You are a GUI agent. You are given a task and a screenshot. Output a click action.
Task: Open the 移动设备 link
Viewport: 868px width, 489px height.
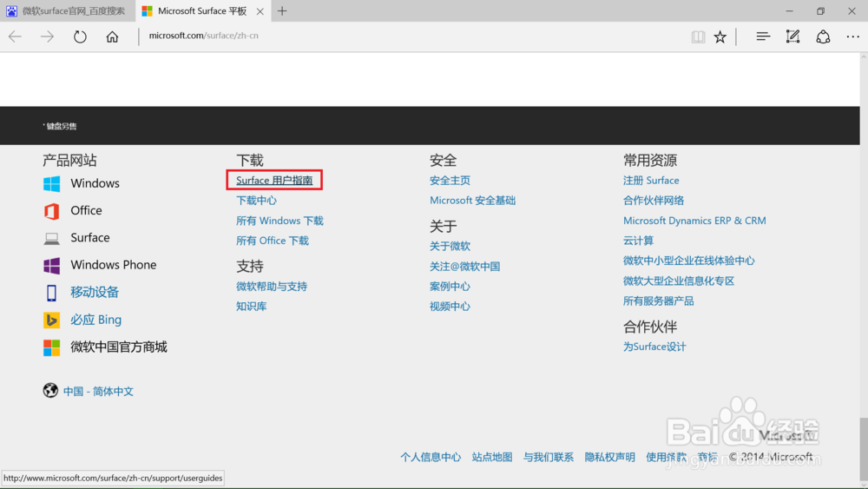click(95, 292)
